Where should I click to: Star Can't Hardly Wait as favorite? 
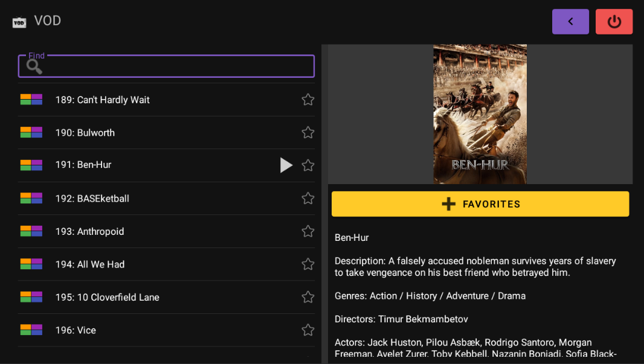pos(308,100)
